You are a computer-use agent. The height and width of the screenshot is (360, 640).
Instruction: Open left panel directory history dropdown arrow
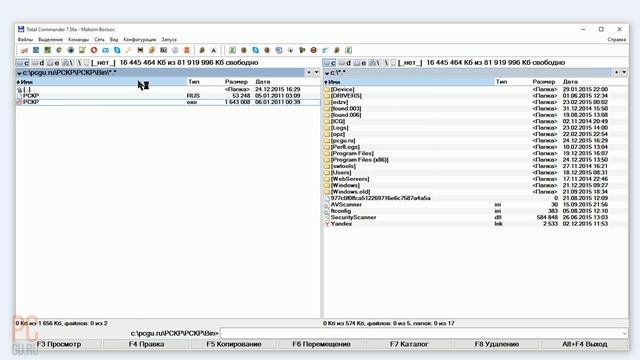317,72
